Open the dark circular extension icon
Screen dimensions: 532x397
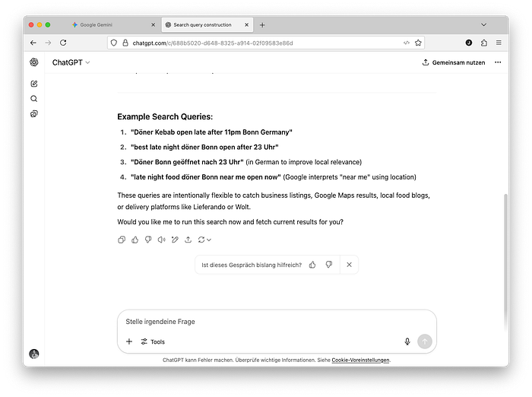pyautogui.click(x=469, y=43)
